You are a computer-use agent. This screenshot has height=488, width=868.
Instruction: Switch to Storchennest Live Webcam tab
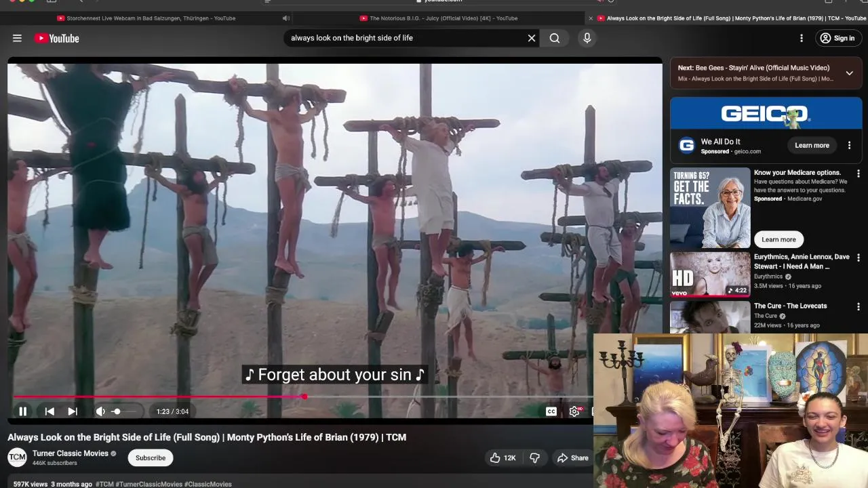tap(151, 18)
